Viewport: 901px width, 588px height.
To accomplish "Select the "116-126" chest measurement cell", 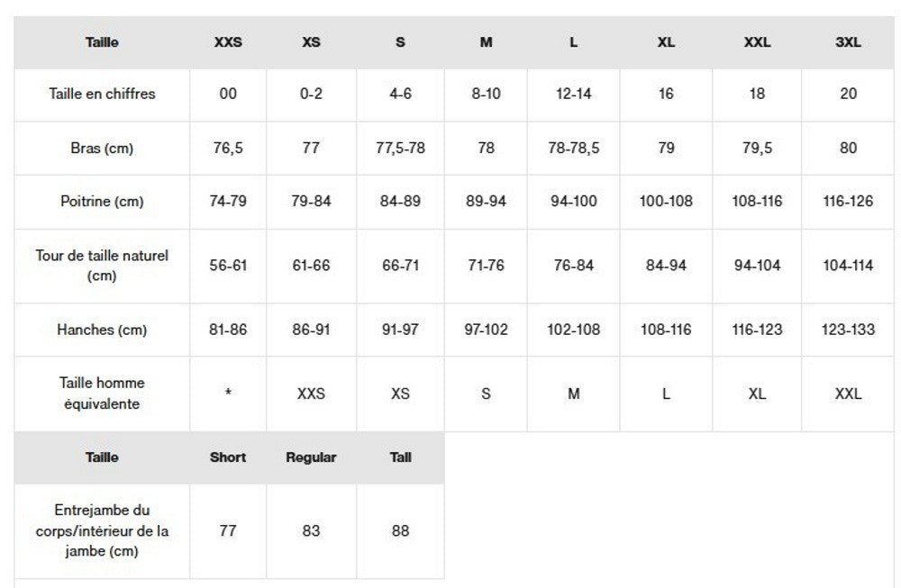I will point(848,202).
